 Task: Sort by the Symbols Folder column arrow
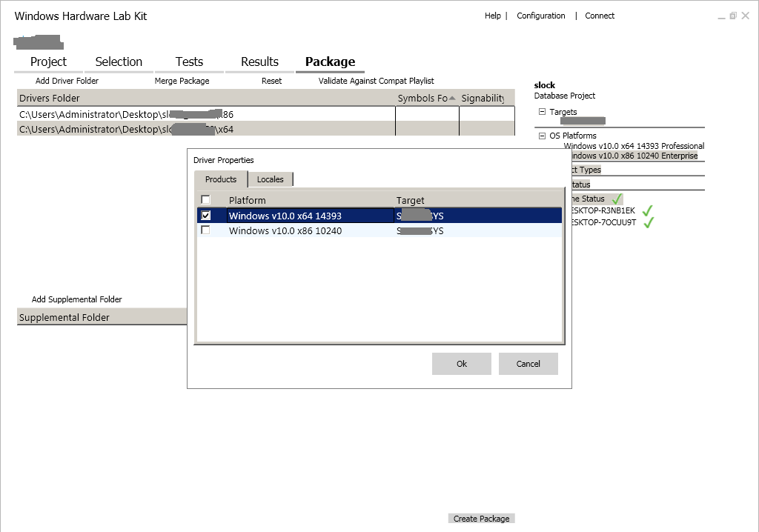452,98
